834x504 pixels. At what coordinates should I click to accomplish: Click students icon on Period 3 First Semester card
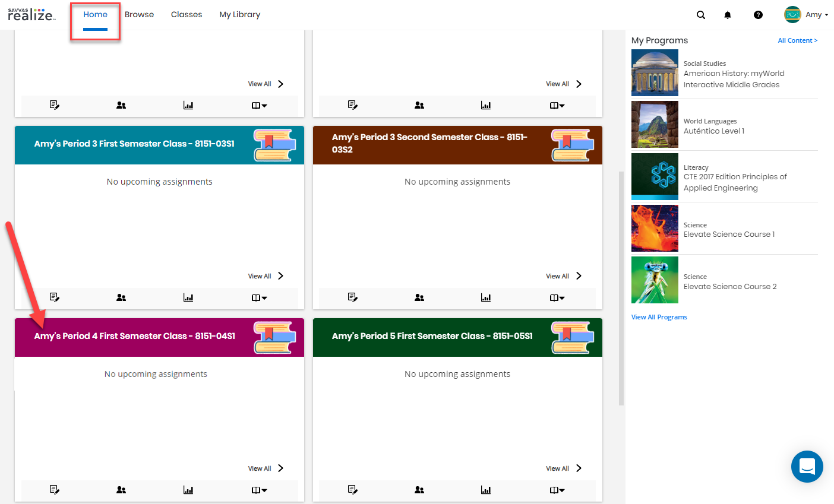tap(121, 297)
